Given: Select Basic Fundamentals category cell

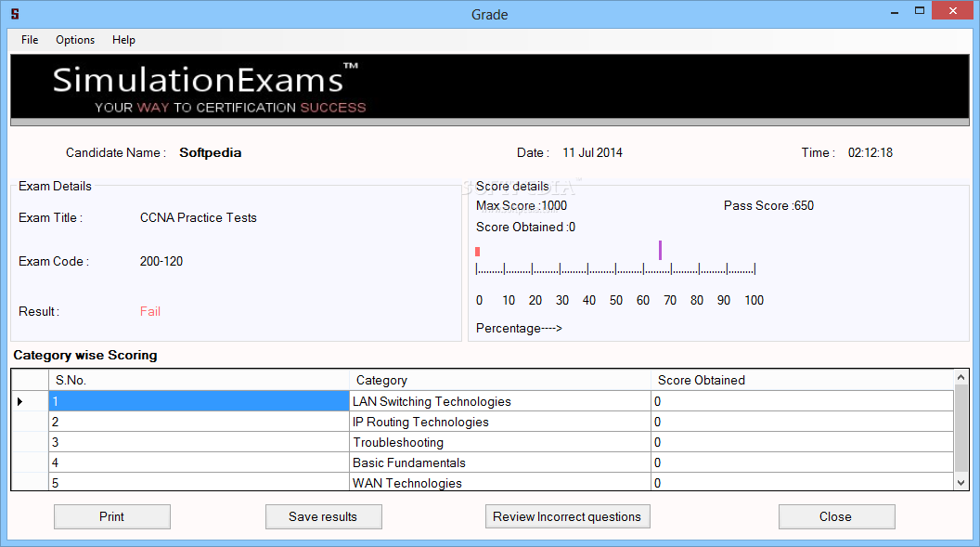Looking at the screenshot, I should coord(500,462).
